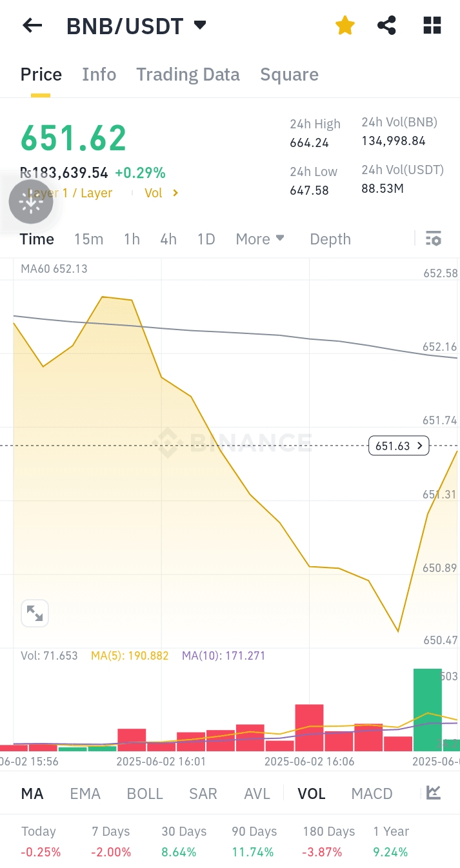This screenshot has width=460, height=868.
Task: Select the tall green volume bar
Action: click(x=427, y=710)
